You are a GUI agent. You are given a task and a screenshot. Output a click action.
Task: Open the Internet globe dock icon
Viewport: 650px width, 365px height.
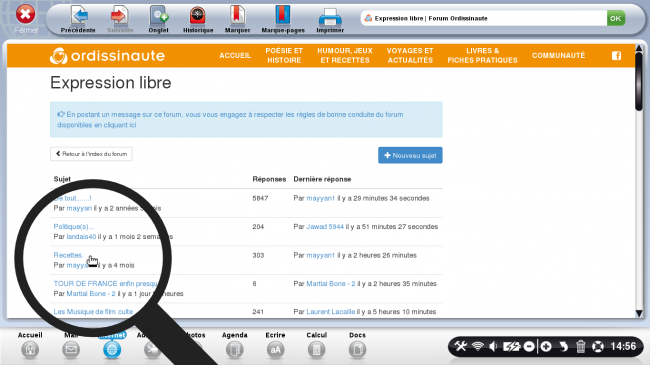pos(112,350)
